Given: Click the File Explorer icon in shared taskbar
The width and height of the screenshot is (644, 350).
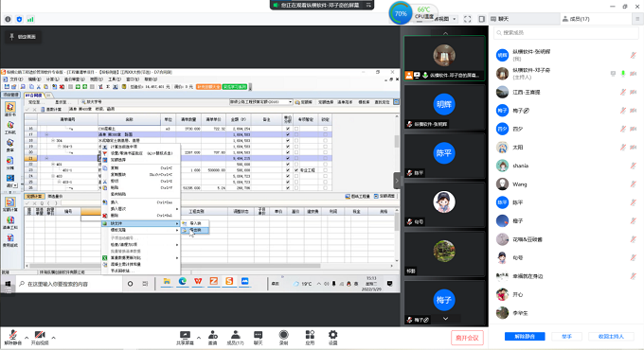Looking at the screenshot, I should 167,281.
